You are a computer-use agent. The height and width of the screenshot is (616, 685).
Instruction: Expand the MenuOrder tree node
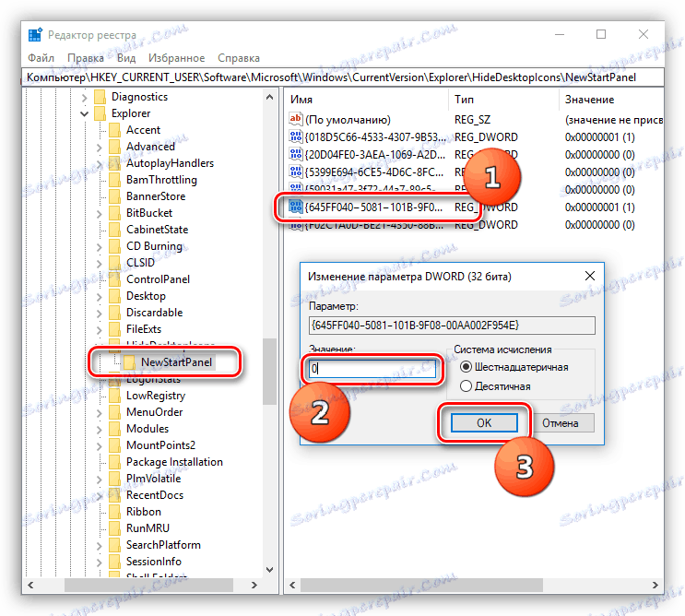(x=100, y=412)
